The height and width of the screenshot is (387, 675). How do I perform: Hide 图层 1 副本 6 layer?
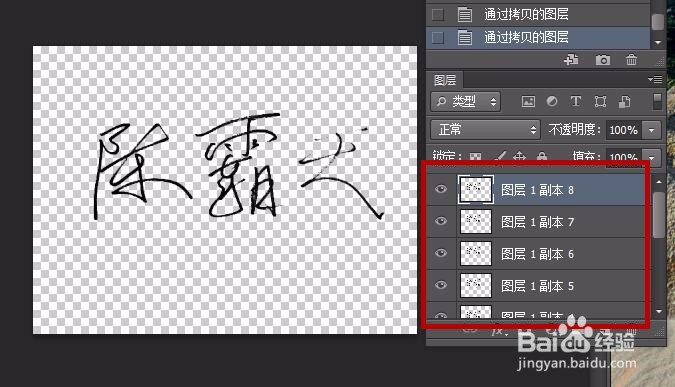[441, 253]
